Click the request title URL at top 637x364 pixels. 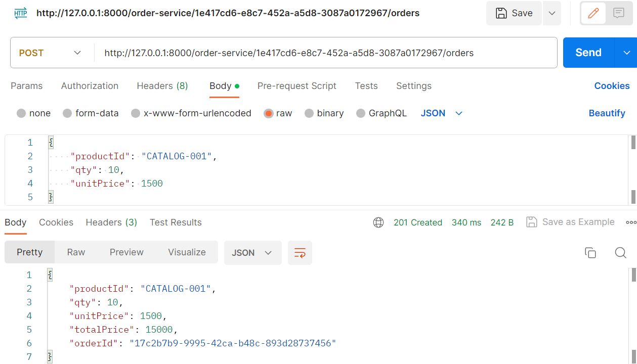228,13
